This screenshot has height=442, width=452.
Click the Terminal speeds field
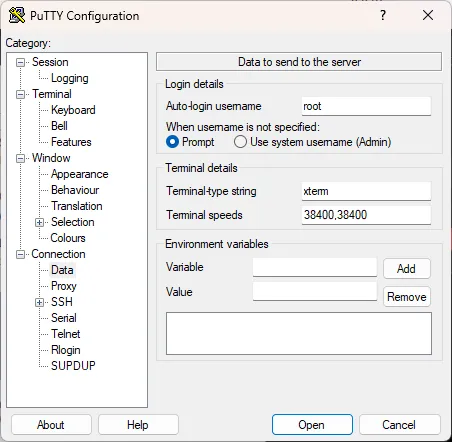tap(366, 215)
